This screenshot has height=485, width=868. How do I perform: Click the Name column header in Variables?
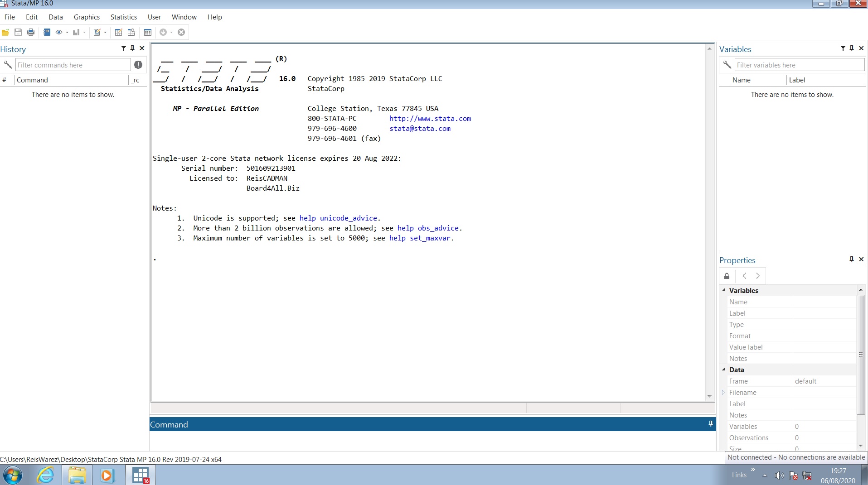click(757, 80)
